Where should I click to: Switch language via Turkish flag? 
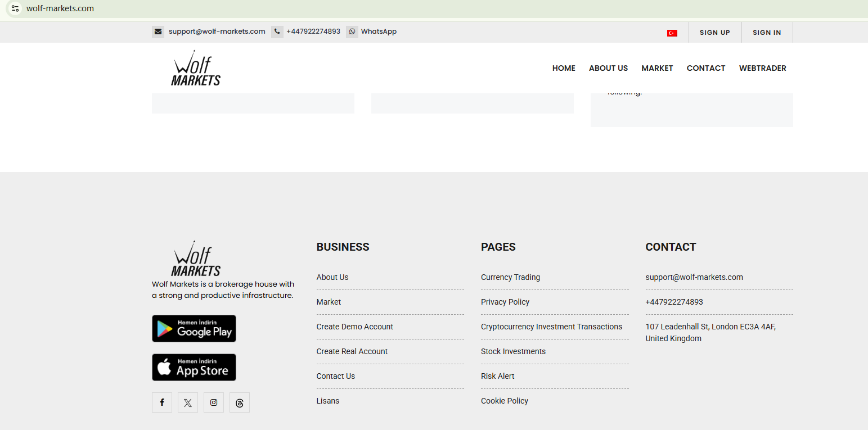[672, 33]
